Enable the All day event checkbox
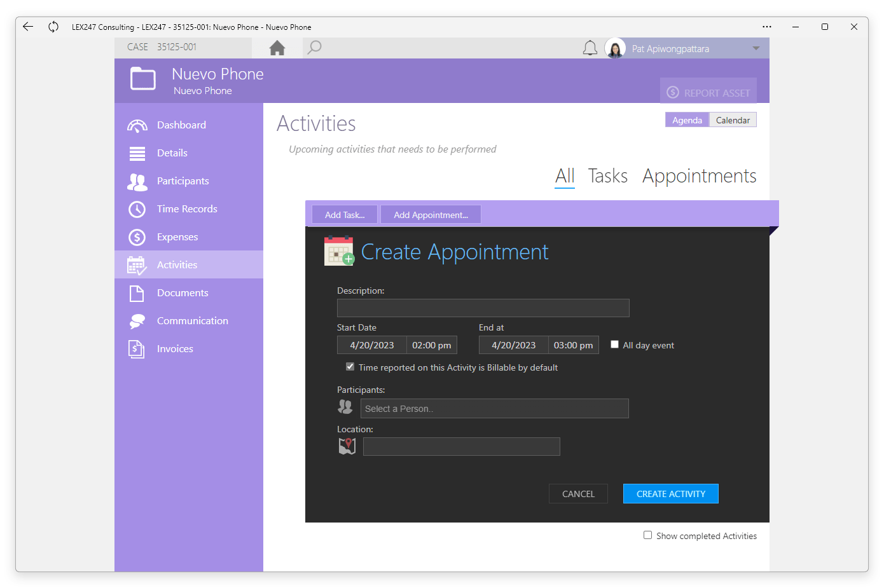This screenshot has width=884, height=588. point(614,345)
